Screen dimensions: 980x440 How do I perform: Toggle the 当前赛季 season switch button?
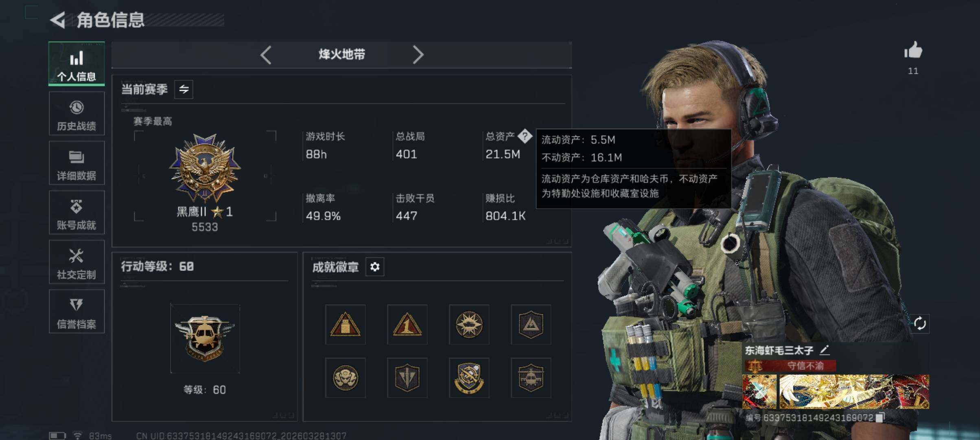point(184,89)
